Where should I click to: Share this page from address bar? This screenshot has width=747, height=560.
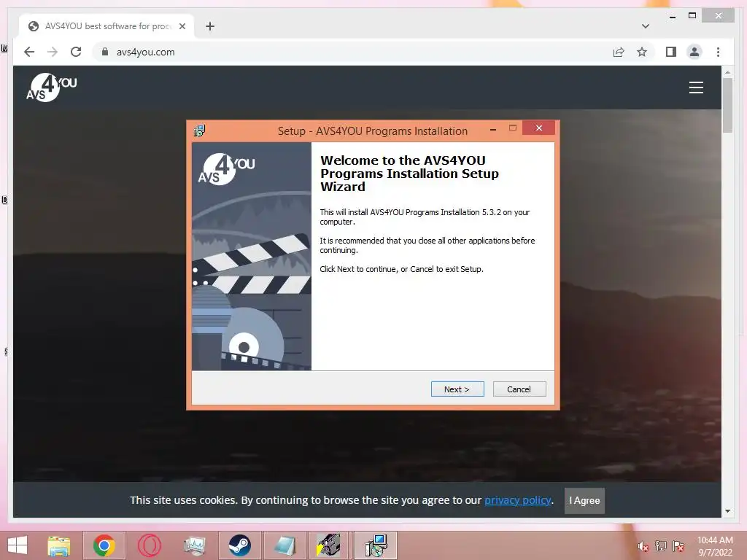tap(619, 52)
